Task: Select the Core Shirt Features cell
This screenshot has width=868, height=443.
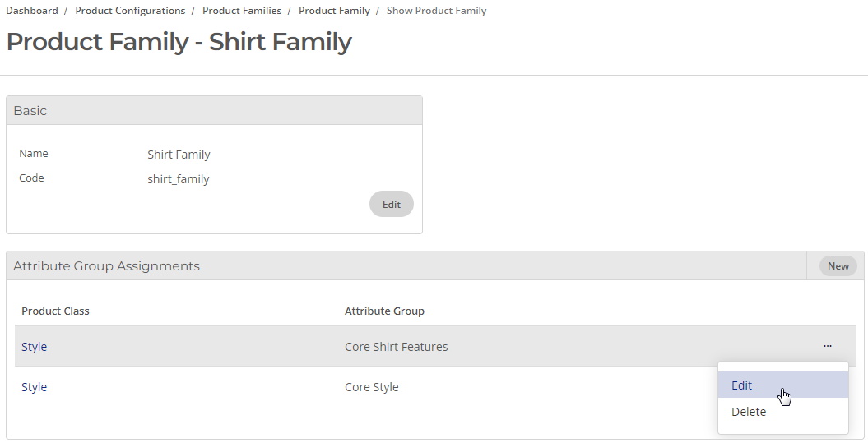Action: 397,347
